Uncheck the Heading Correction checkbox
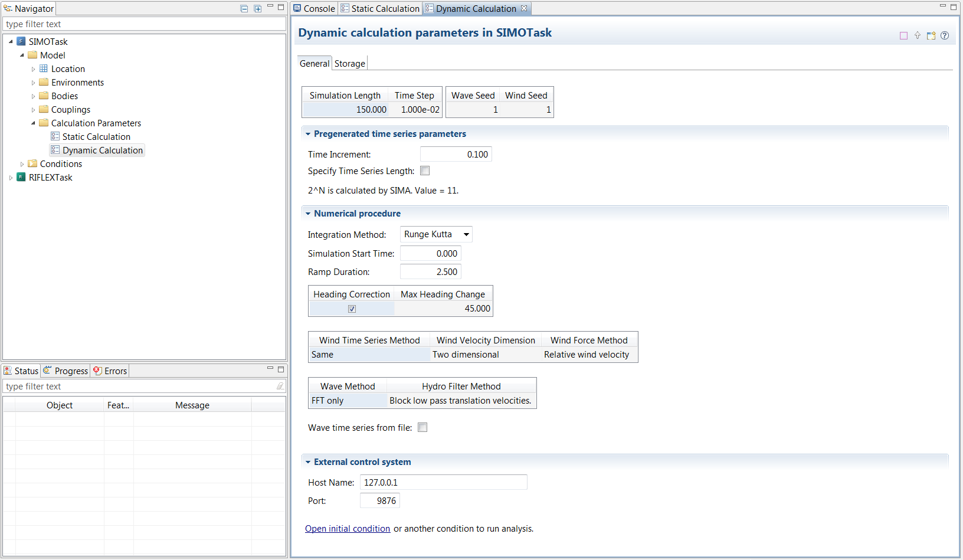Image resolution: width=963 pixels, height=560 pixels. (x=352, y=309)
